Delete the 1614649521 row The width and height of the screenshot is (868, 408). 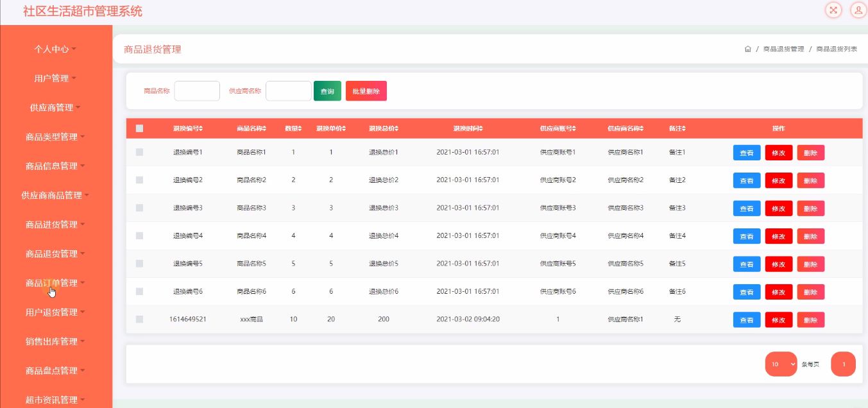[811, 319]
